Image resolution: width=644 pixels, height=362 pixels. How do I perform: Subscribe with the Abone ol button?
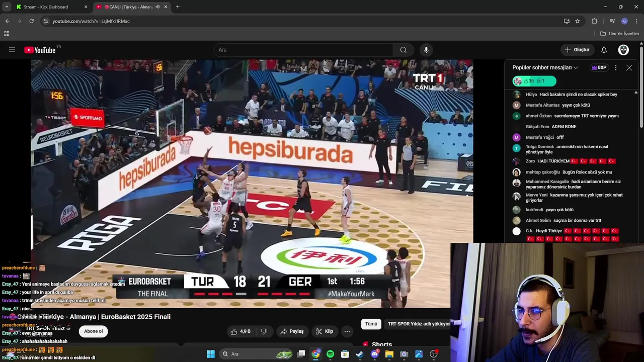click(x=93, y=331)
